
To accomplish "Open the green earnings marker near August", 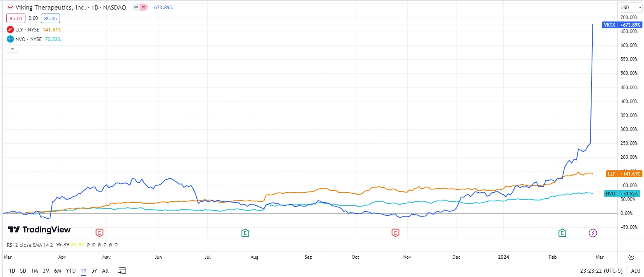I will point(245,233).
